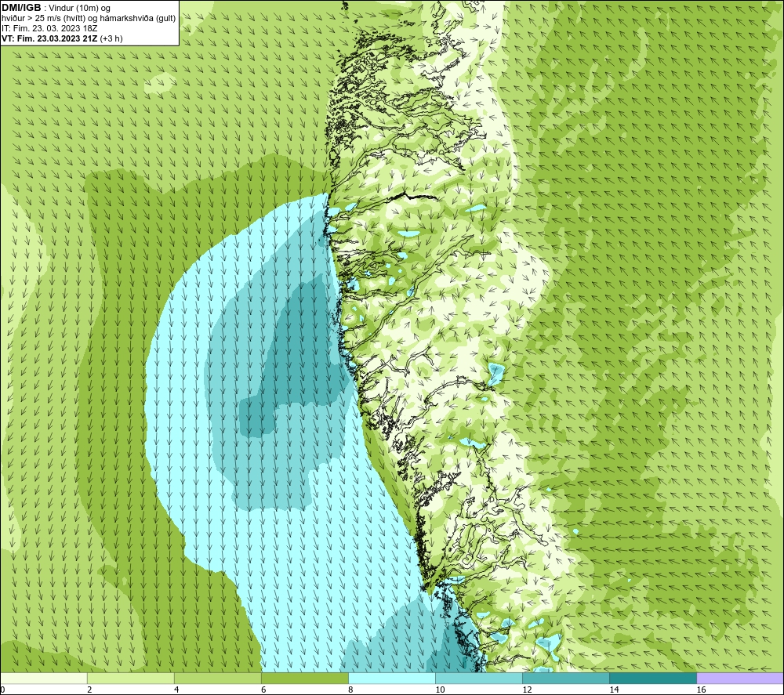Click the valid time "VT: Fim. 23.03.2023 21Z (+3 h)"

tap(62, 38)
